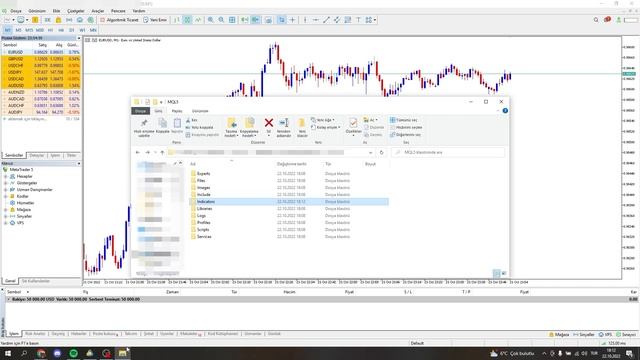640x360 pixels.
Task: Zoom in on the EURUSD chart
Action: click(x=211, y=20)
